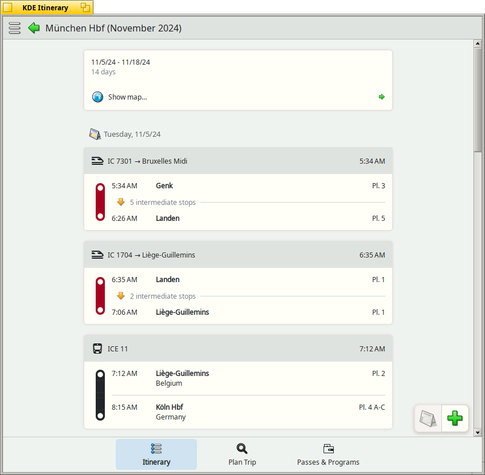The height and width of the screenshot is (475, 485).
Task: Click the scrollbar down arrow
Action: pos(477,432)
